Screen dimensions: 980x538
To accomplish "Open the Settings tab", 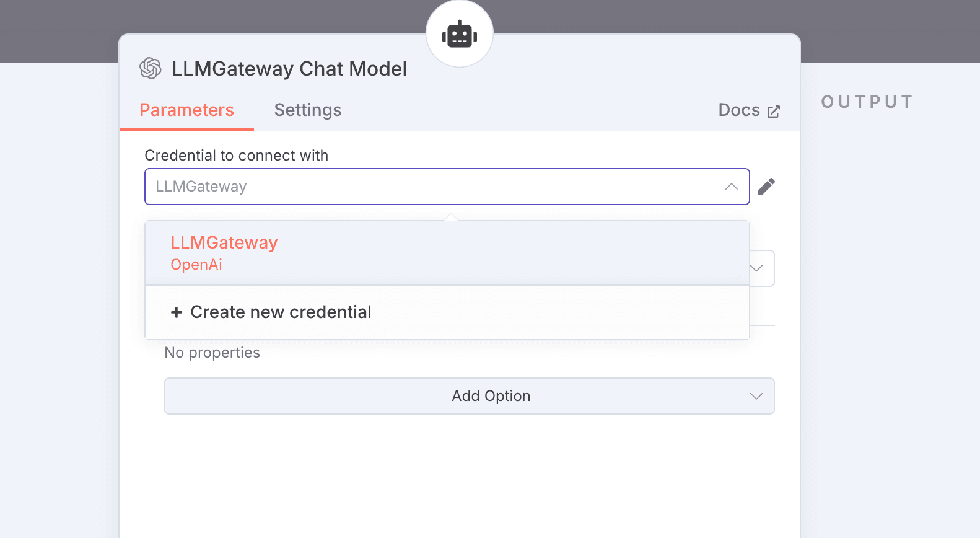I will point(308,110).
